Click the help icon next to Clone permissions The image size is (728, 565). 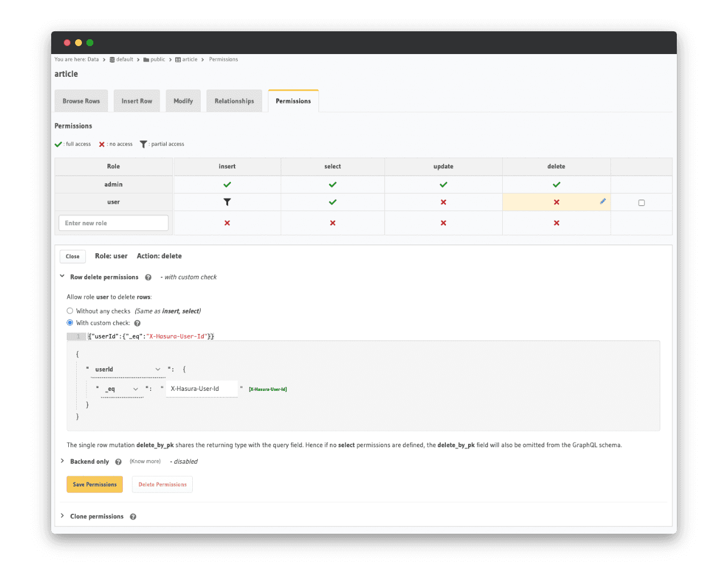click(x=133, y=517)
